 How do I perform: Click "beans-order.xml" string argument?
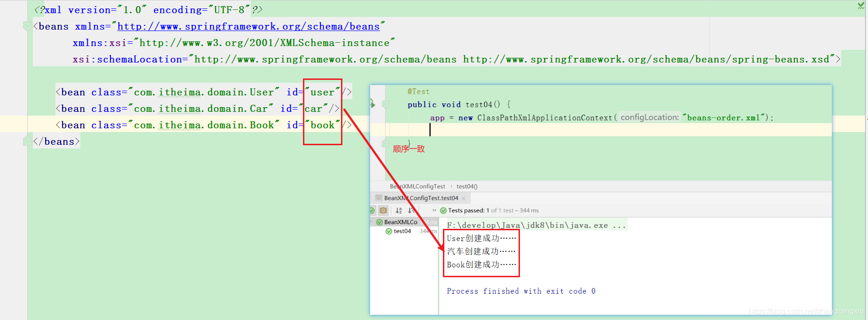point(724,118)
